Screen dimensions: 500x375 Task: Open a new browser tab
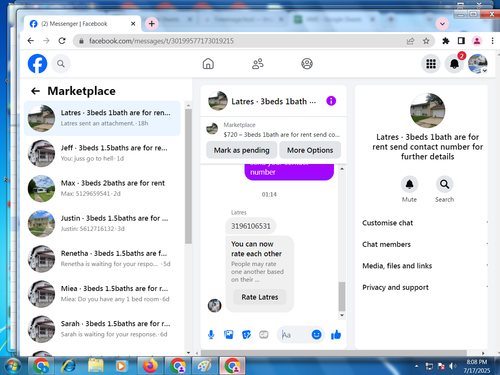coord(152,24)
